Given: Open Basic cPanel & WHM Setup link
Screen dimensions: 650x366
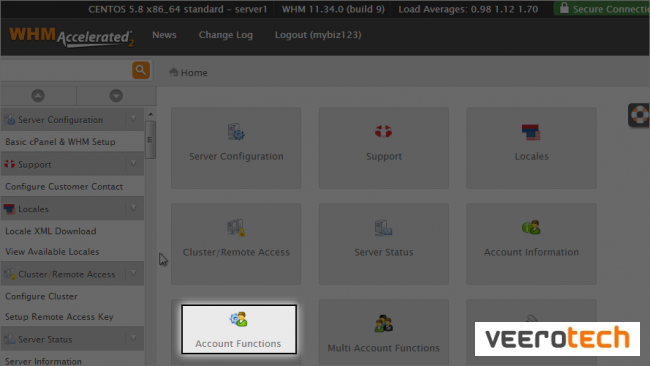Looking at the screenshot, I should click(x=60, y=142).
